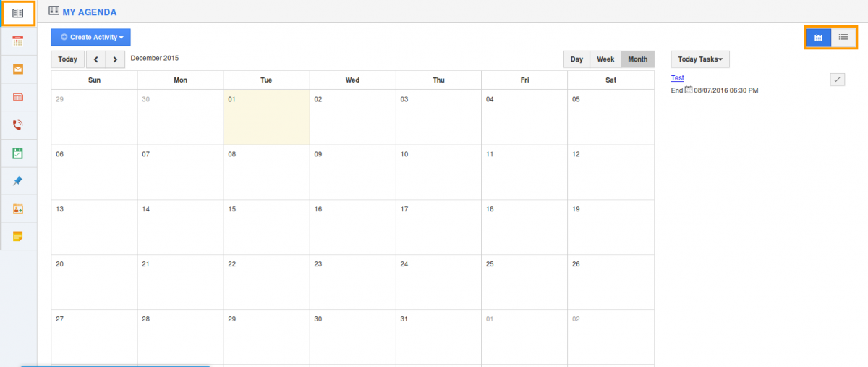Click the Wed column header

[352, 80]
